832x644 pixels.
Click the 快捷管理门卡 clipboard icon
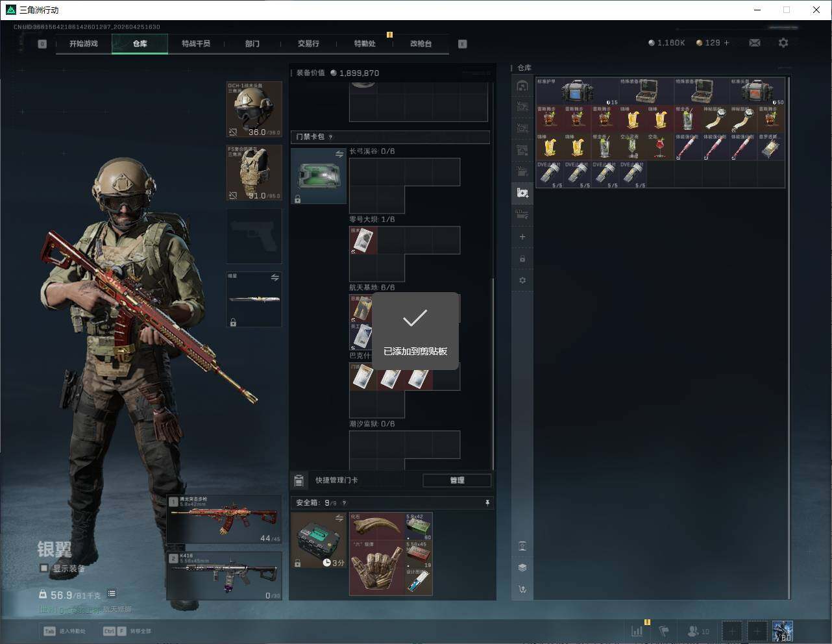(299, 480)
